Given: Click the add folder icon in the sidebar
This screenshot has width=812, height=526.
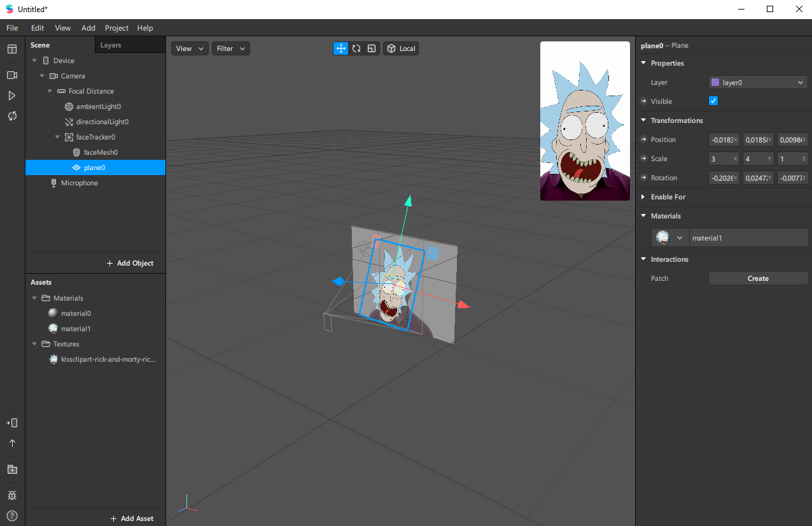Looking at the screenshot, I should point(12,469).
